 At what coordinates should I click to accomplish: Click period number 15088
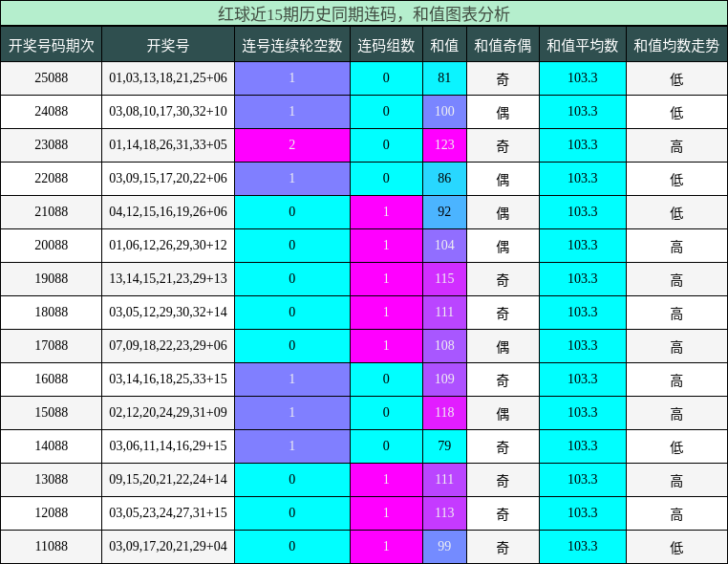(51, 413)
